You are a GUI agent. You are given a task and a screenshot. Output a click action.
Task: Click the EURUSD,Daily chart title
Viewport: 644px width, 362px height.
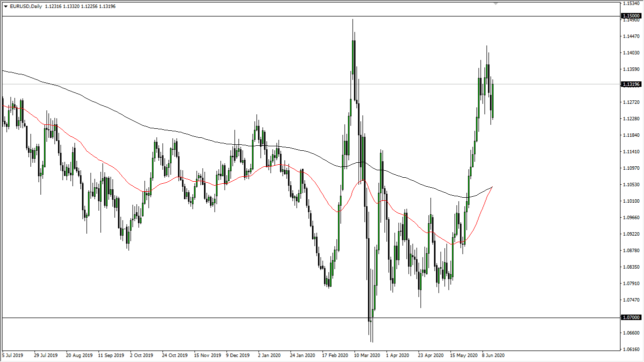[x=26, y=6]
